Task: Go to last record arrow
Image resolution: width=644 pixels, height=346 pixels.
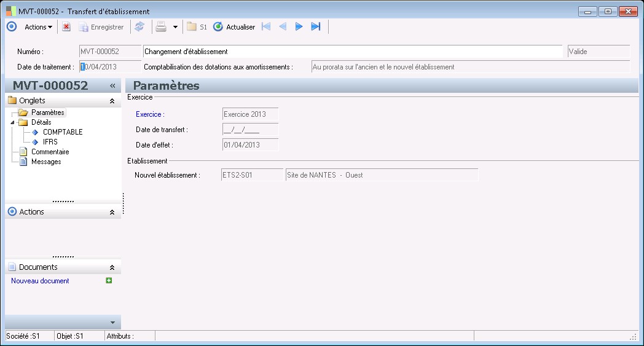Action: (x=315, y=26)
